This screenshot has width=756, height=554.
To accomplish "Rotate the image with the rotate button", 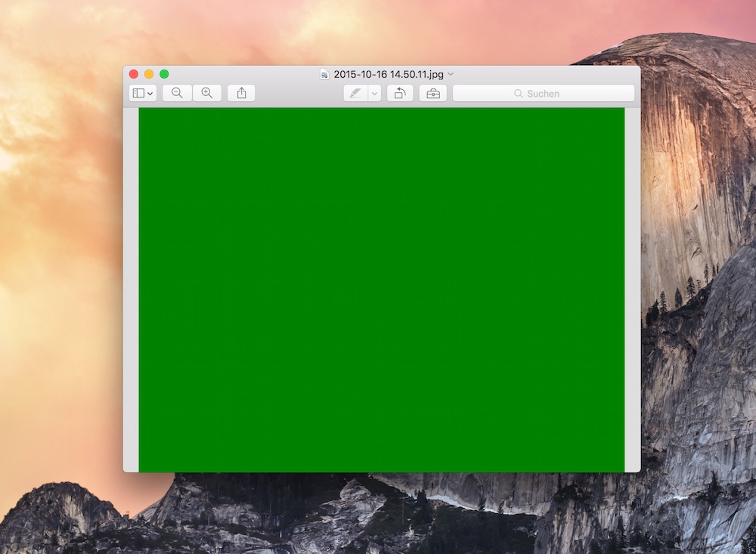I will (400, 93).
